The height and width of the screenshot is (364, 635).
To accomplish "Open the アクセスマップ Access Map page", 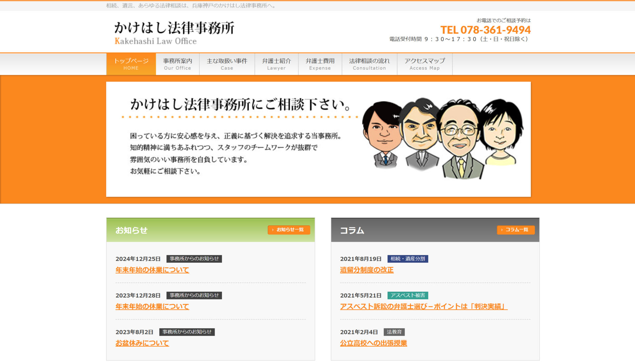I will coord(425,64).
